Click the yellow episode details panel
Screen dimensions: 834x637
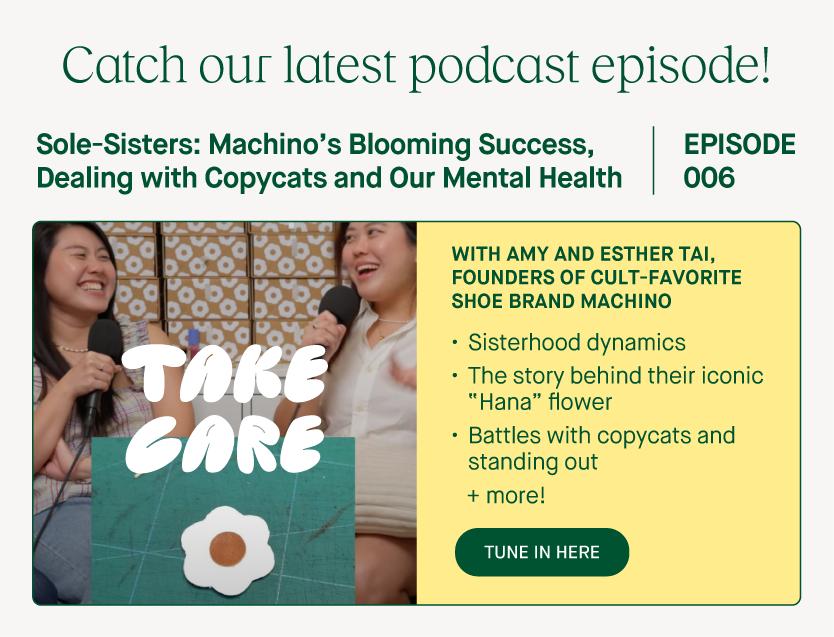point(608,413)
